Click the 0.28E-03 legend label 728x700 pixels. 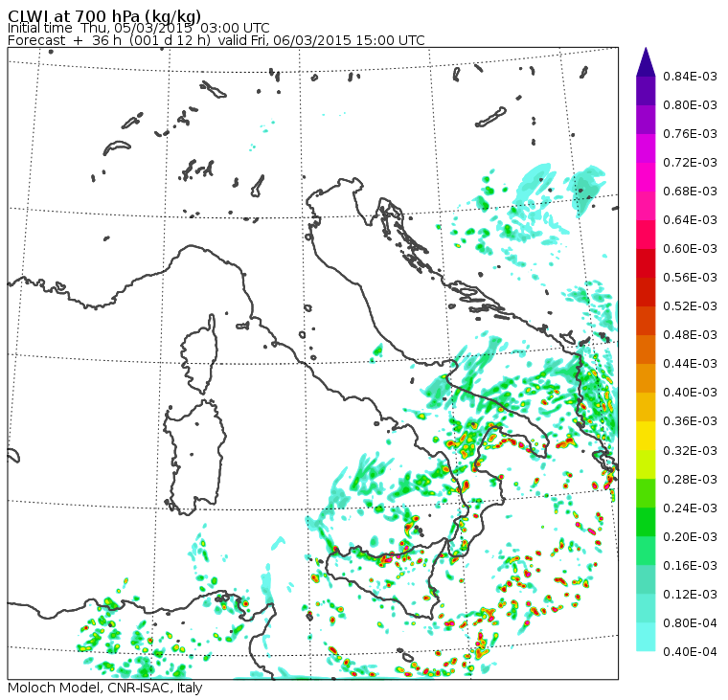coord(690,480)
